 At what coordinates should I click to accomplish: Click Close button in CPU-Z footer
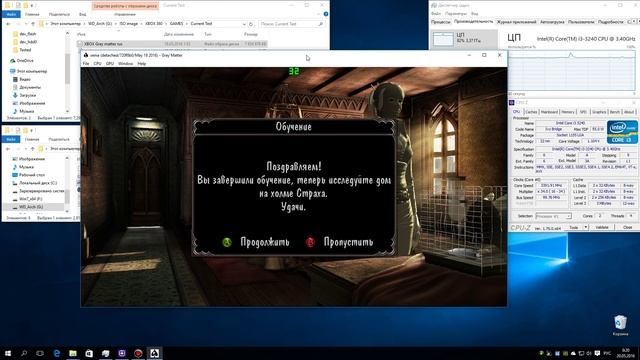tap(627, 227)
